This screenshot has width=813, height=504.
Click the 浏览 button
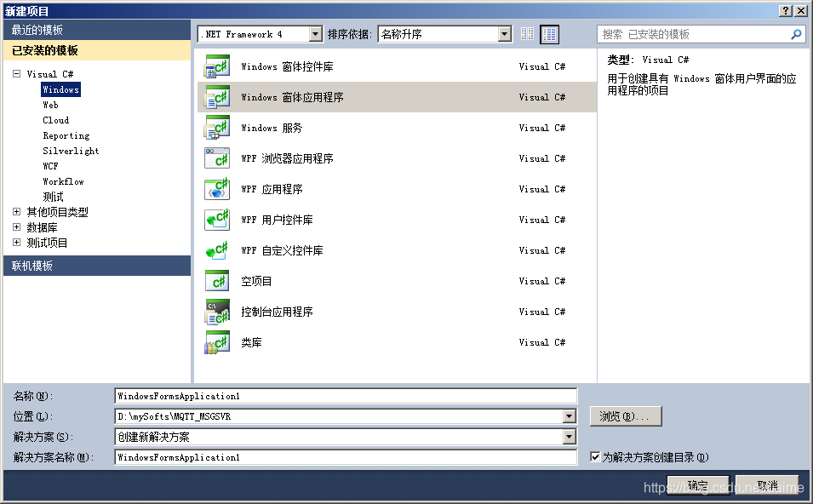tap(626, 416)
